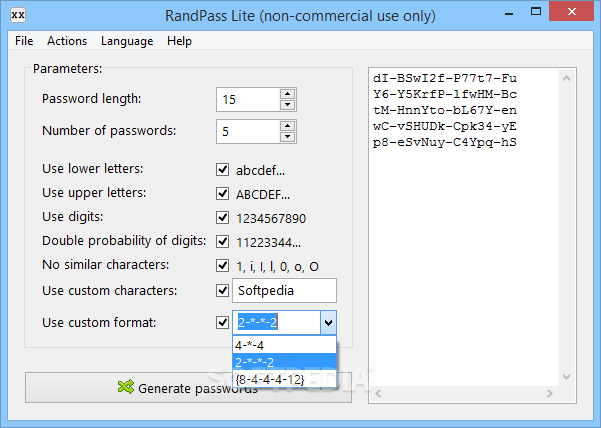The height and width of the screenshot is (428, 601).
Task: Toggle No similar characters checkbox
Action: [222, 265]
